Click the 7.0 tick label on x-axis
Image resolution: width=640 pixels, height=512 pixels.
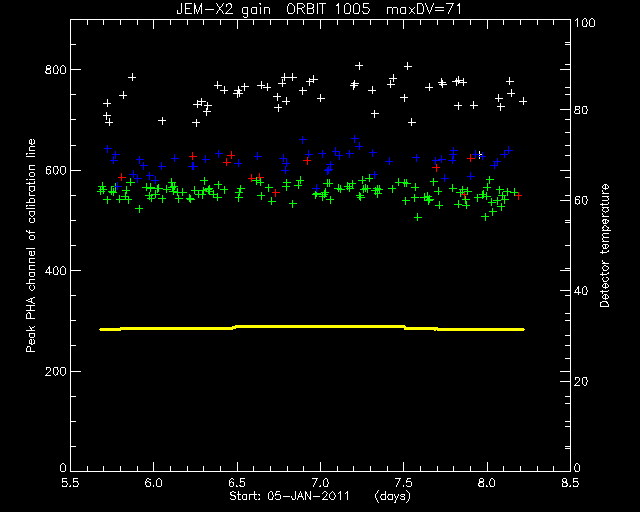click(x=320, y=483)
